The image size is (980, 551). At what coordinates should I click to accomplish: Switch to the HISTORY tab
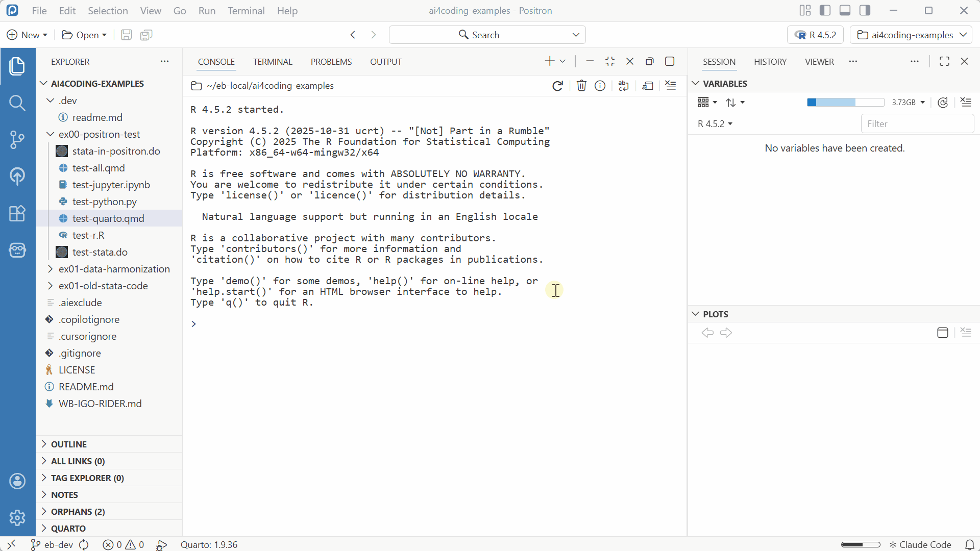click(x=770, y=62)
